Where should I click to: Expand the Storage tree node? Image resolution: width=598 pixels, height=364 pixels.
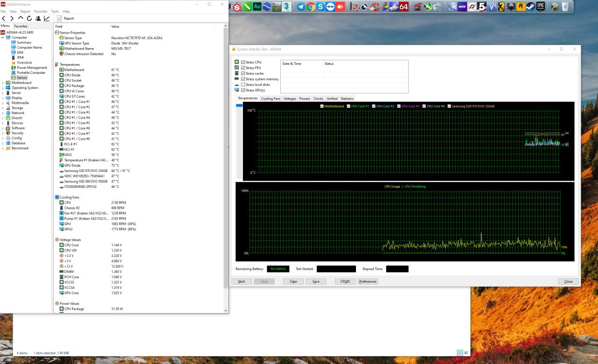click(2, 108)
